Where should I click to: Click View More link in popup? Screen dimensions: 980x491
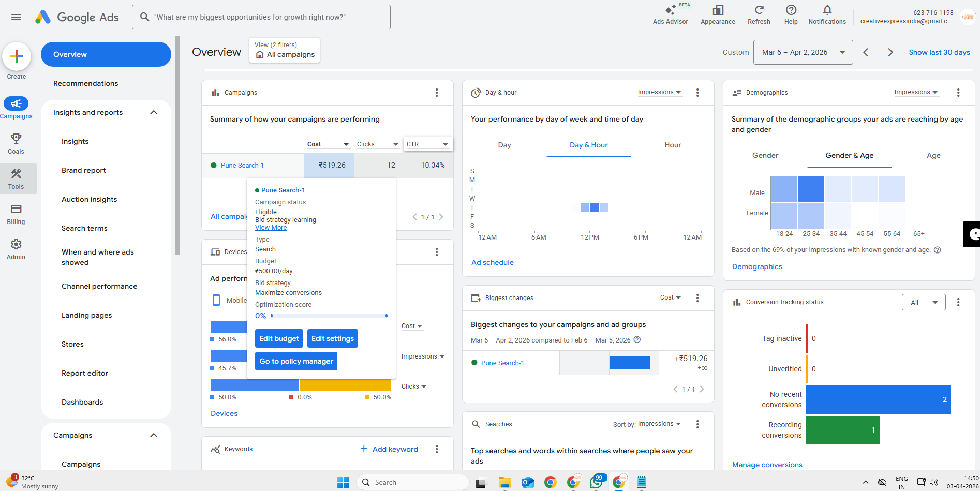click(271, 228)
